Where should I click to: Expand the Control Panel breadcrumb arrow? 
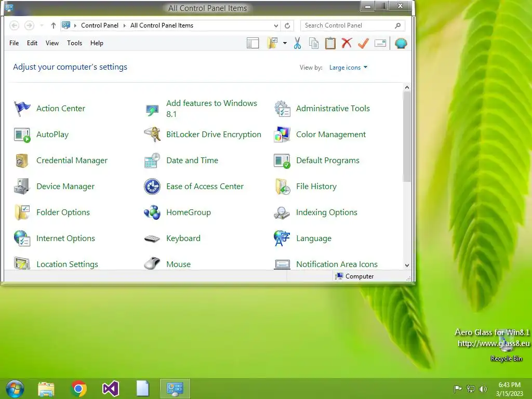click(125, 26)
